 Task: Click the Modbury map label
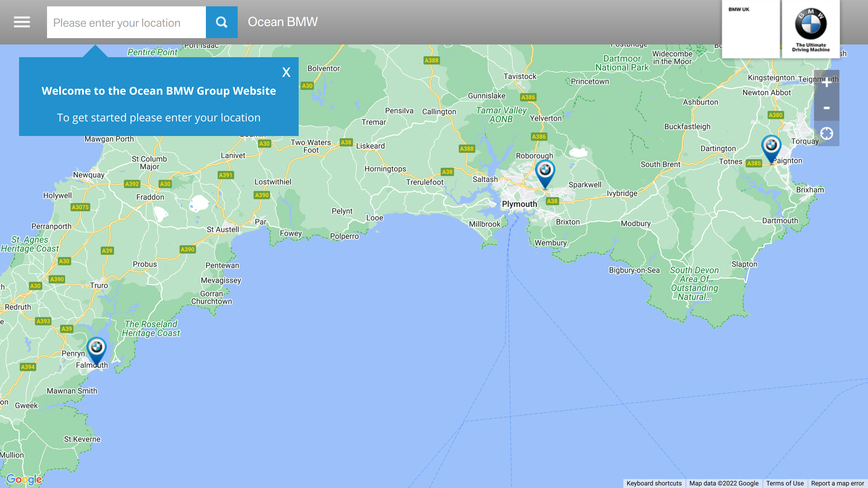tap(635, 223)
